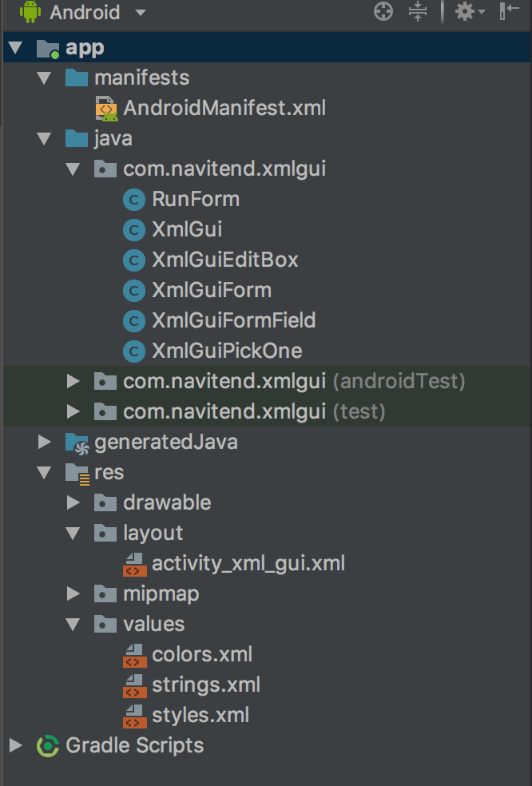Screen dimensions: 532x786
Task: Expand the drawable folder
Action: point(73,502)
